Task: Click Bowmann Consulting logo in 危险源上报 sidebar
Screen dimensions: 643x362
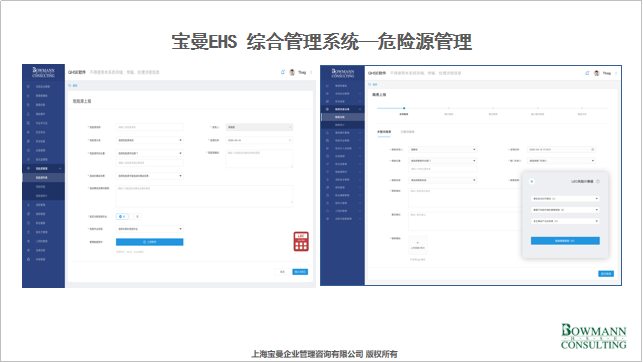Action: click(43, 73)
